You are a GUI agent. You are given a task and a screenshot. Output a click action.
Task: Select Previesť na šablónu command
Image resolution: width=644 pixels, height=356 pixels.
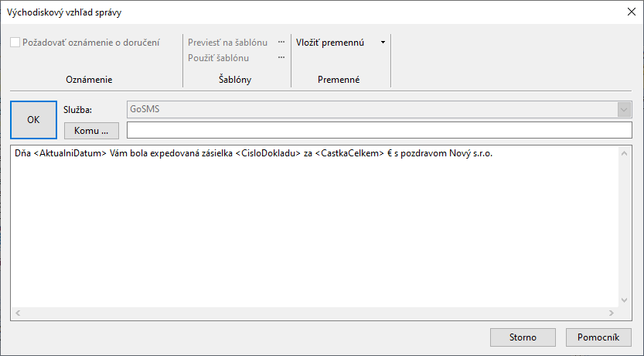pyautogui.click(x=227, y=43)
